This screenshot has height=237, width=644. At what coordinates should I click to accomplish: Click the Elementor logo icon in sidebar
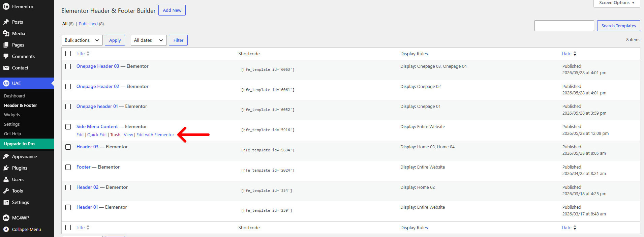[x=6, y=6]
